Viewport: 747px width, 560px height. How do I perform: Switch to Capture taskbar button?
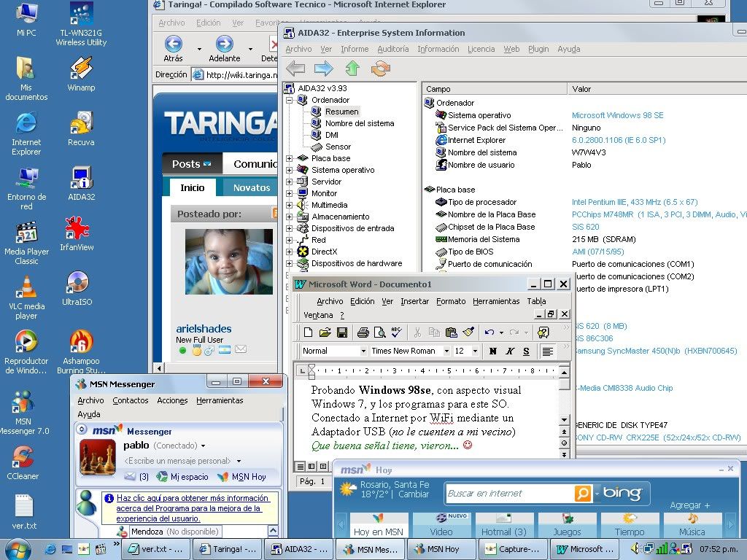pyautogui.click(x=513, y=549)
